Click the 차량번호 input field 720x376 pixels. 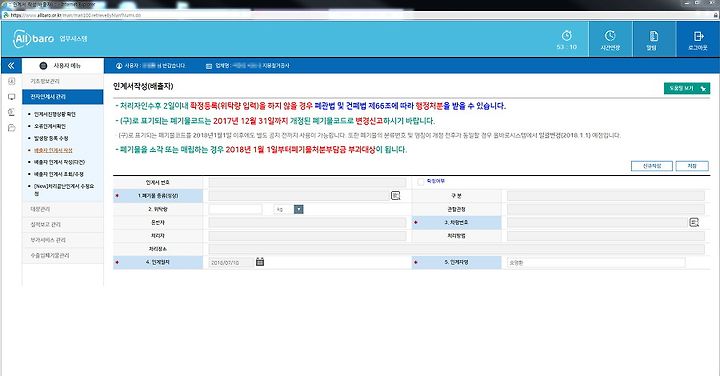(x=597, y=223)
